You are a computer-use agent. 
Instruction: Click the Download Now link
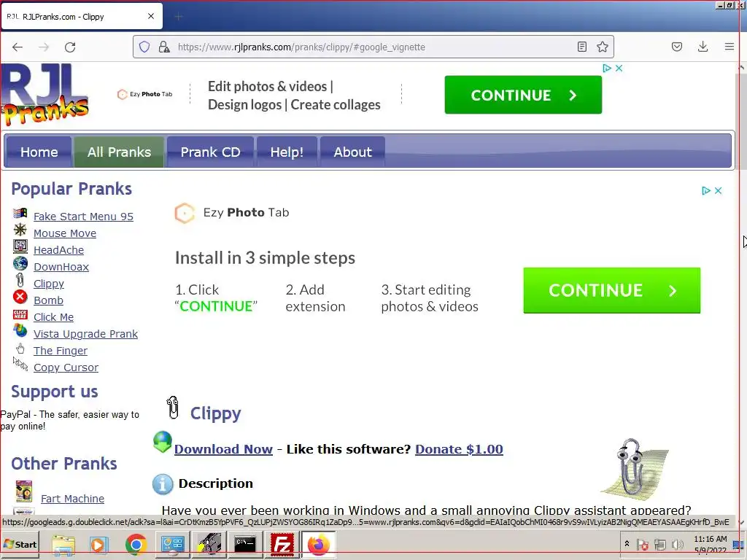[x=223, y=449]
